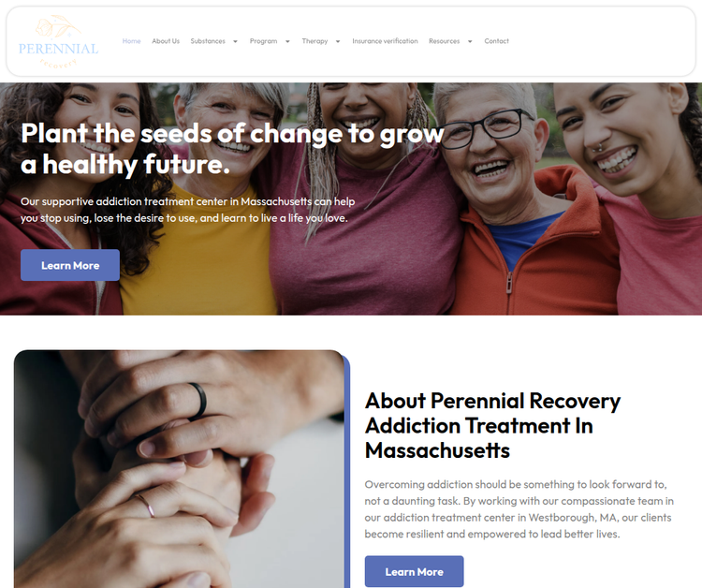The image size is (702, 588).
Task: Select the 'Plant the seeds of change' headline
Action: [x=232, y=149]
